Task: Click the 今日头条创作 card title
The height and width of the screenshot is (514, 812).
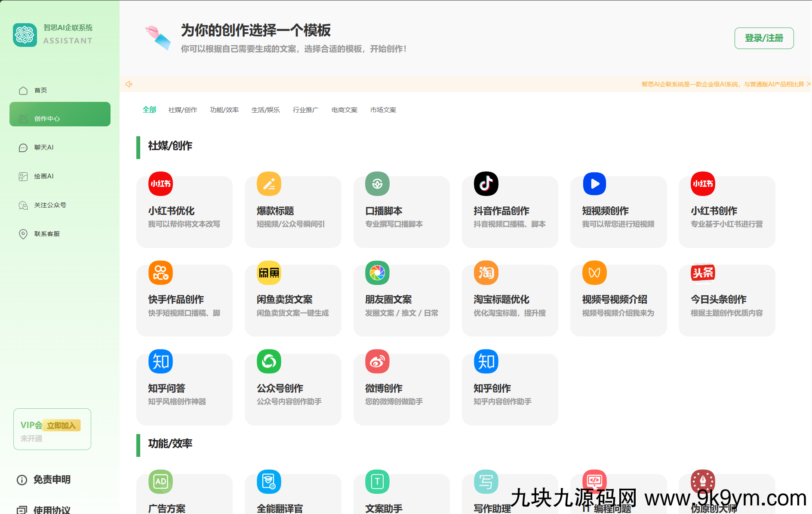Action: 718,300
